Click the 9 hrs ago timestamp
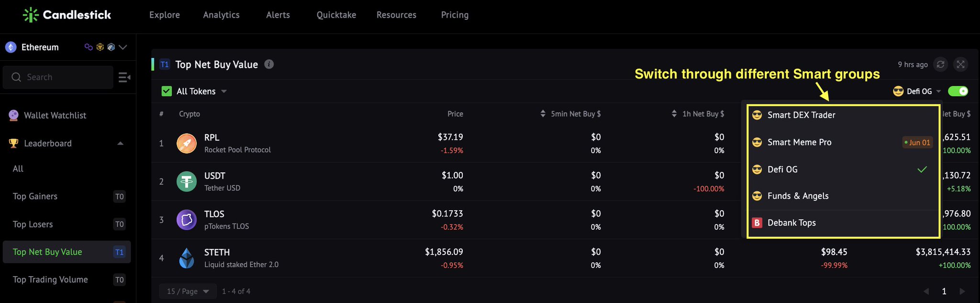Image resolution: width=980 pixels, height=303 pixels. tap(913, 65)
